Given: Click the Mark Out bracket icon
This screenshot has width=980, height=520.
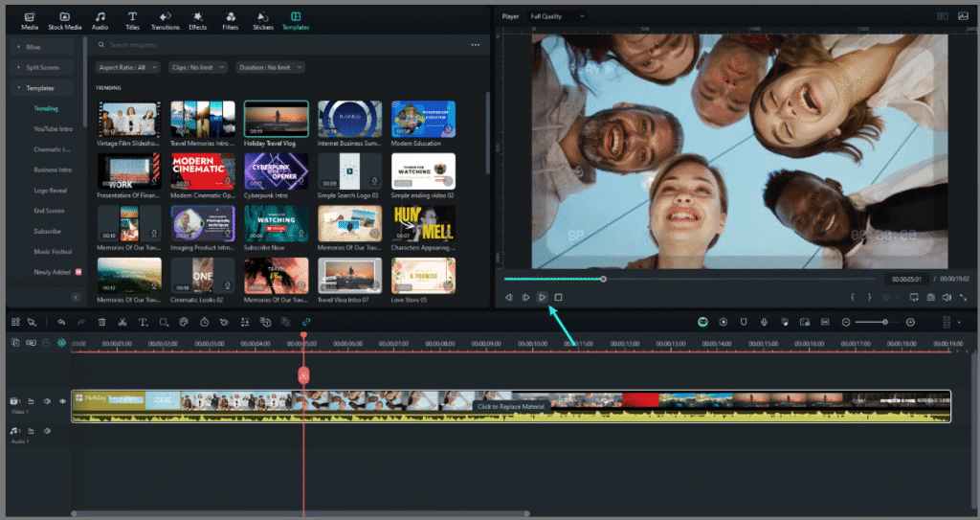Looking at the screenshot, I should click(869, 297).
